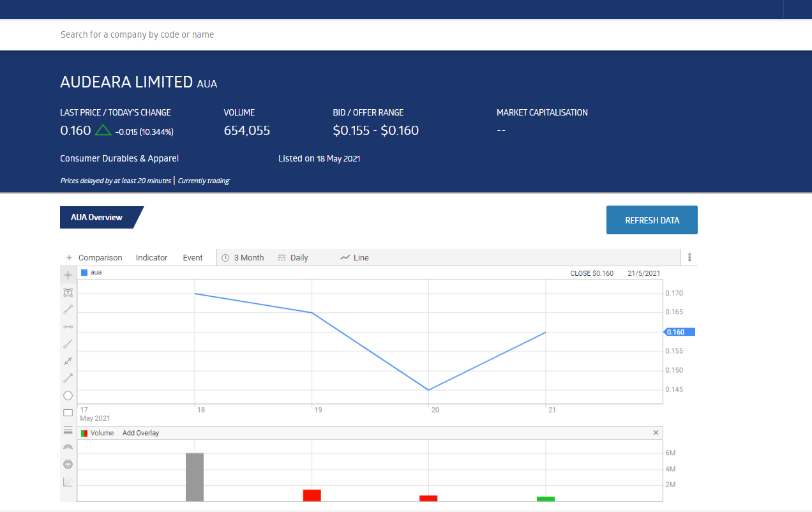Viewport: 812px width, 512px height.
Task: Select the concentric circles tool
Action: [68, 464]
